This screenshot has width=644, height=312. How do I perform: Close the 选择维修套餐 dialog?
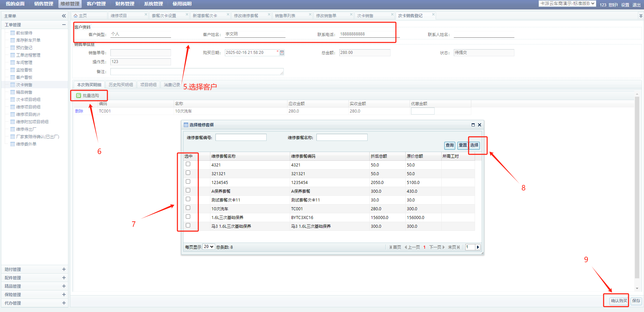coord(479,125)
